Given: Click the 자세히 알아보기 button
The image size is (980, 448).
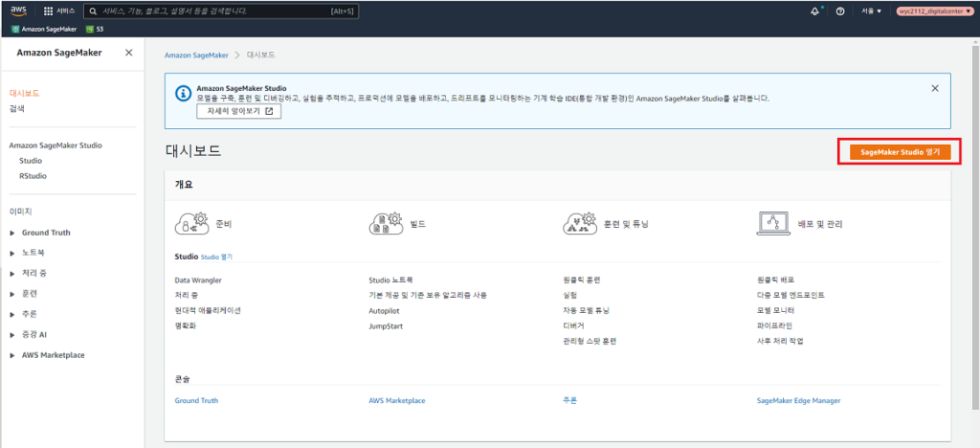Looking at the screenshot, I should point(238,111).
